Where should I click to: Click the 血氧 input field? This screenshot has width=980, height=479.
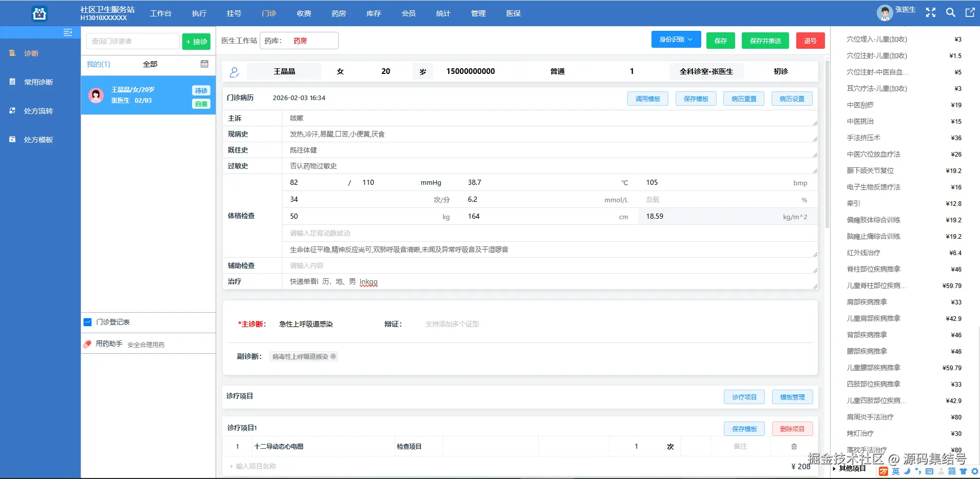(x=727, y=199)
